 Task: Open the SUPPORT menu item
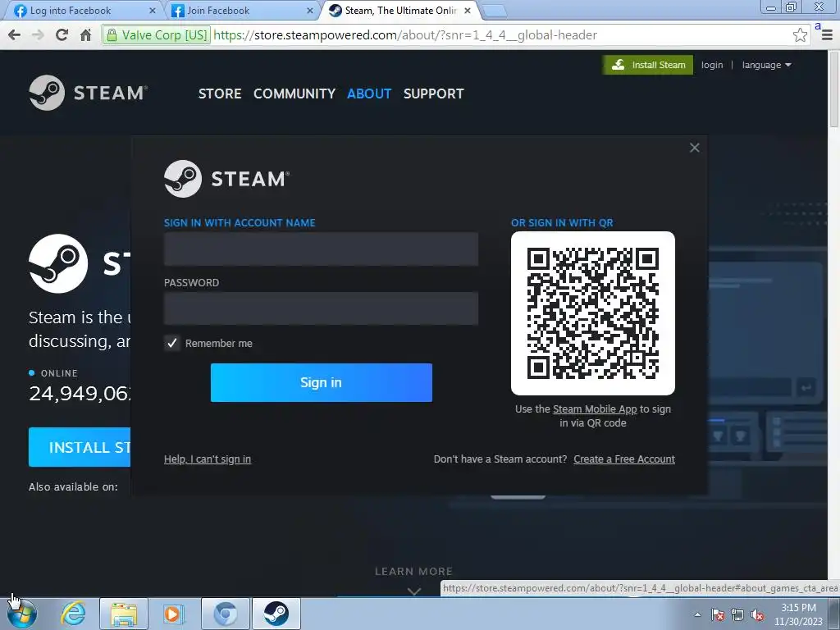pyautogui.click(x=433, y=94)
